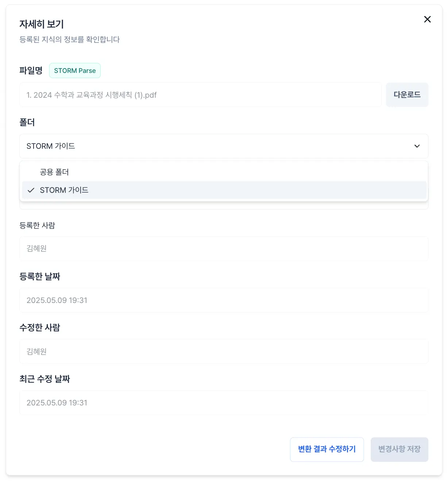
Task: Click the 등록한 날짜 date field
Action: [x=224, y=300]
